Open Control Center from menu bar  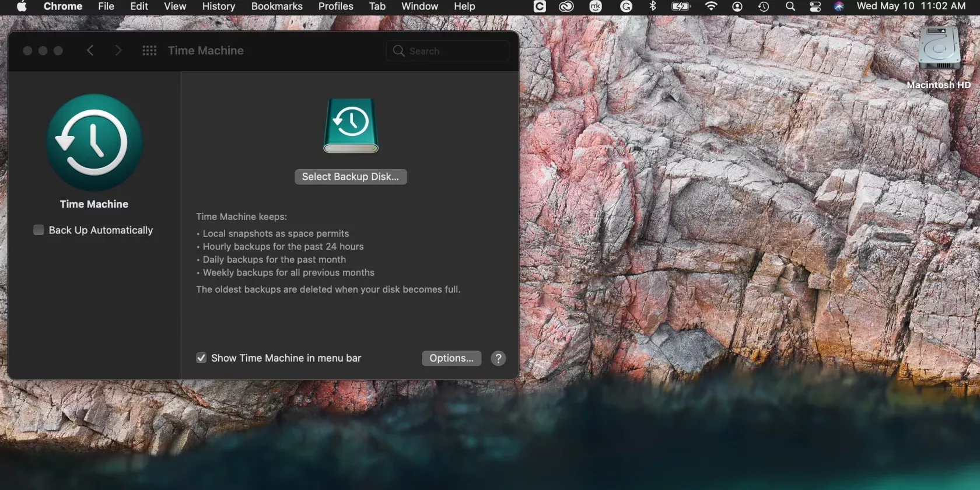tap(815, 6)
